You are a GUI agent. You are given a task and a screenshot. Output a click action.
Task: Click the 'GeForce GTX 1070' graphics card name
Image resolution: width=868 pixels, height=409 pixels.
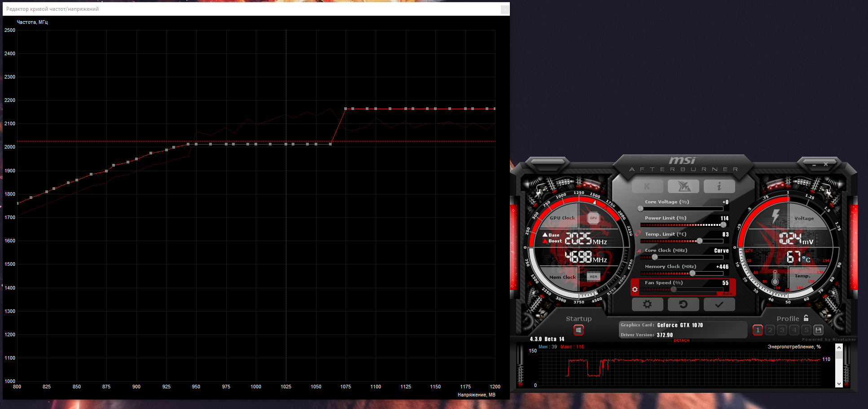(x=680, y=325)
